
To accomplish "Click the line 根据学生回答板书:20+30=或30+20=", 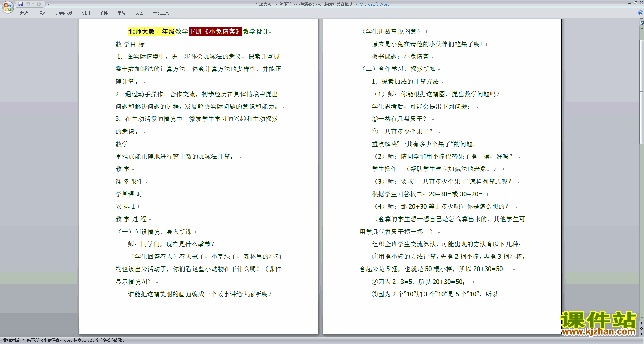I will (x=427, y=194).
